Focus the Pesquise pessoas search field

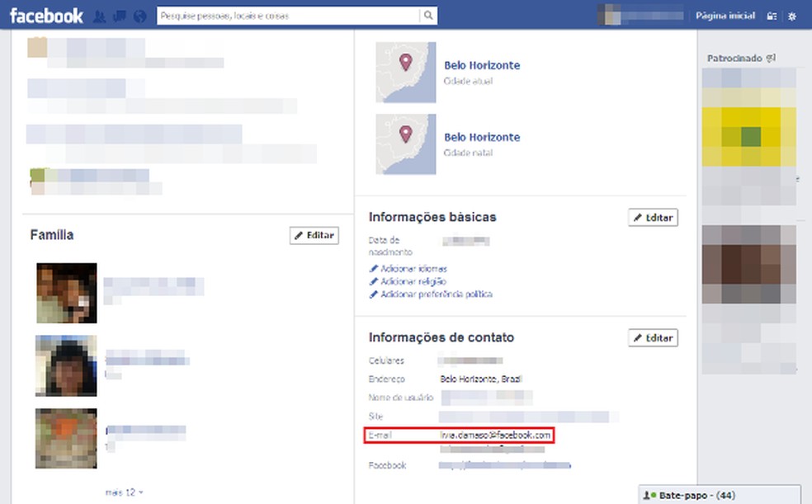(289, 16)
